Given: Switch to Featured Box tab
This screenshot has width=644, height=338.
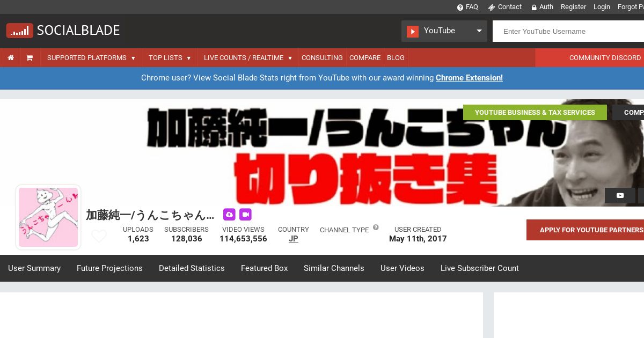Looking at the screenshot, I should tap(265, 268).
